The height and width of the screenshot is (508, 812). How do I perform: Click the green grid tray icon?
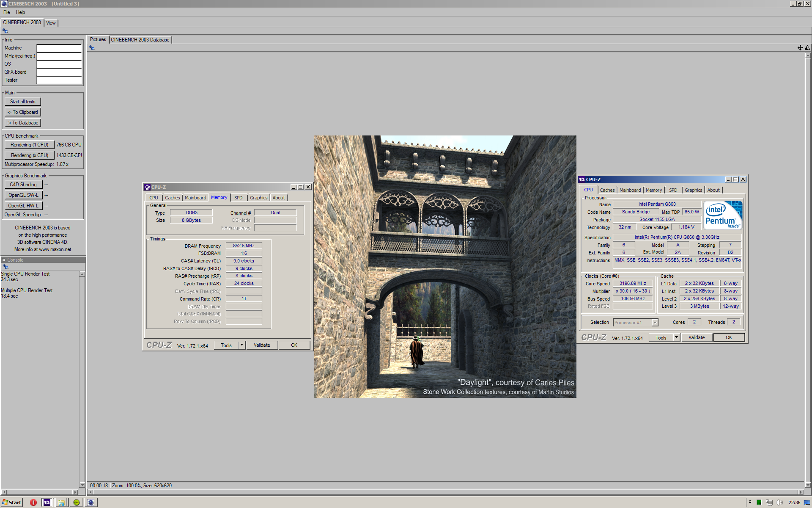(x=759, y=502)
